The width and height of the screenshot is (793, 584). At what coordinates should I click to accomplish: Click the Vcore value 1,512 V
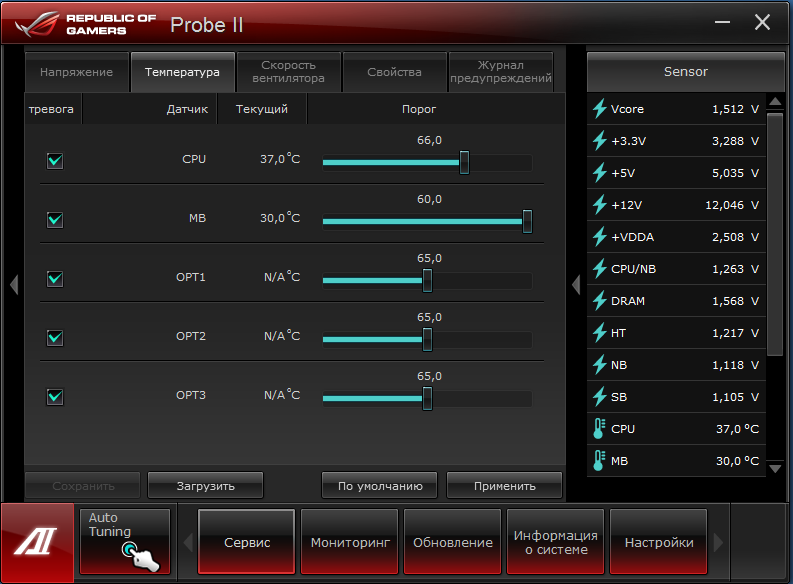(735, 109)
